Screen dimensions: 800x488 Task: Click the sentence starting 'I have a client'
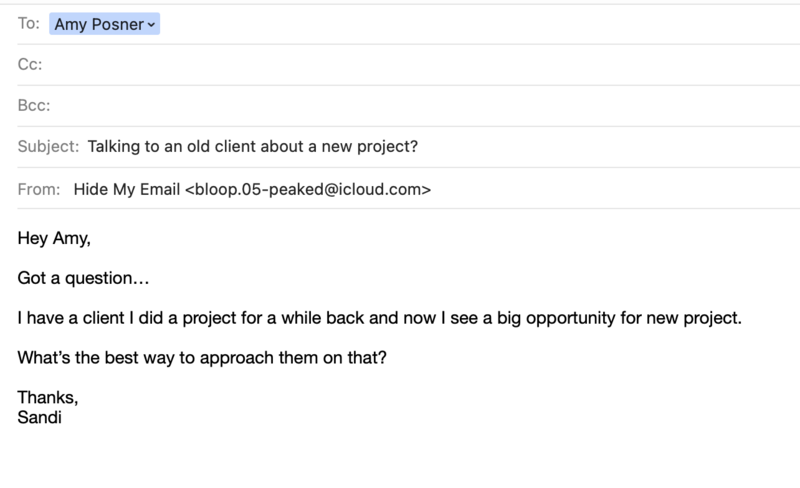(x=380, y=318)
